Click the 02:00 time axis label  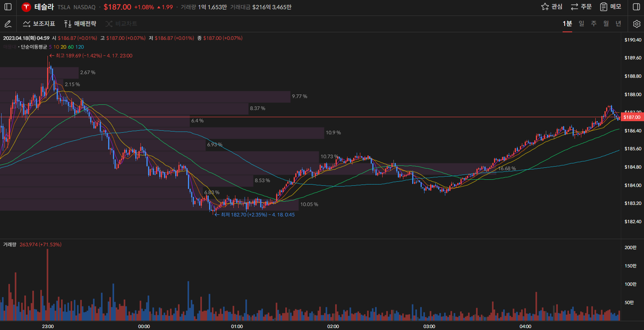[x=333, y=326]
